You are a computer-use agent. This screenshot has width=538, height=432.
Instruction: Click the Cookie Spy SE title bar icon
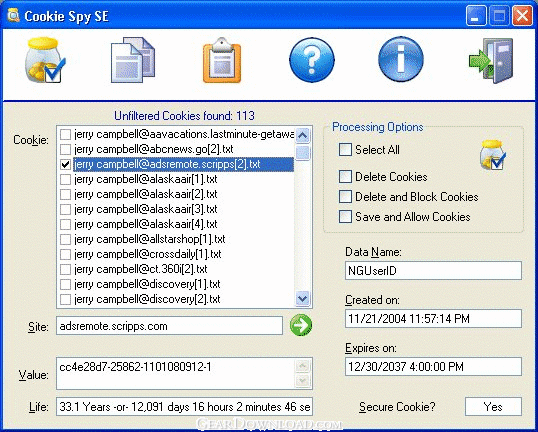click(x=13, y=15)
